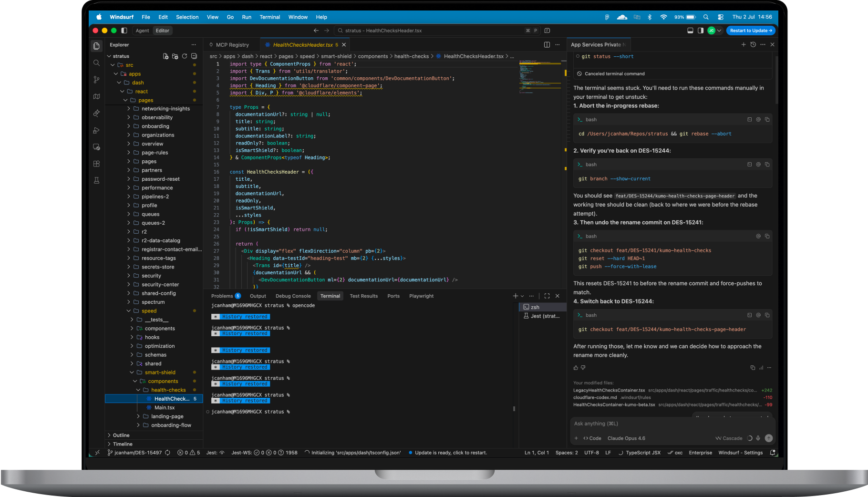Insert git branch --show-current into terminal
This screenshot has width=868, height=497.
pos(749,165)
